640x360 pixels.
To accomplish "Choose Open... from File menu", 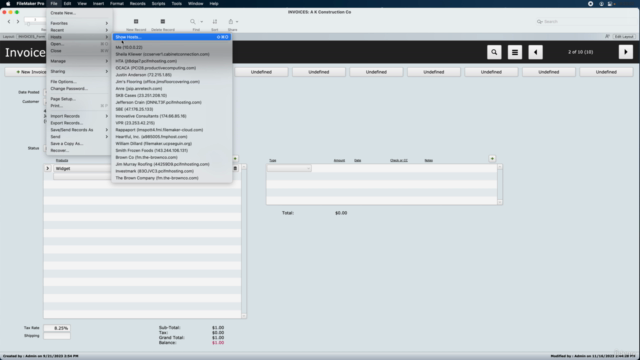I will pyautogui.click(x=79, y=44).
